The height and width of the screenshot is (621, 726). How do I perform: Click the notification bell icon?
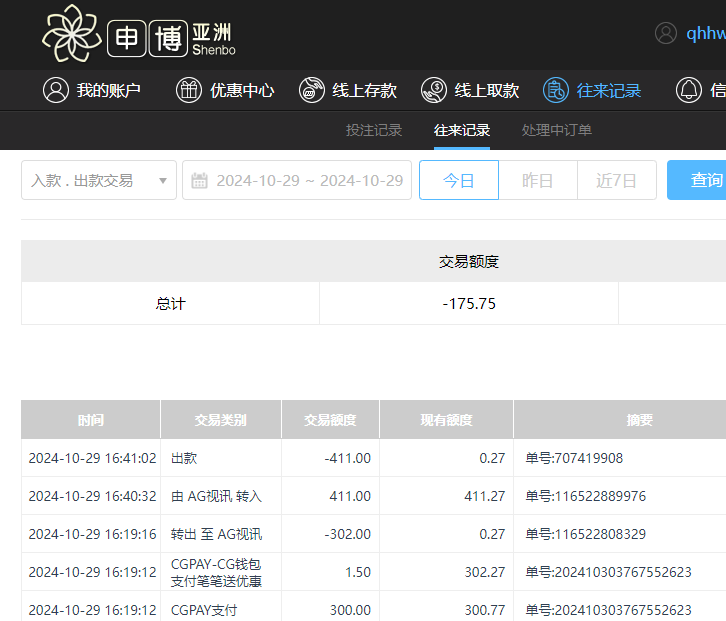point(689,90)
